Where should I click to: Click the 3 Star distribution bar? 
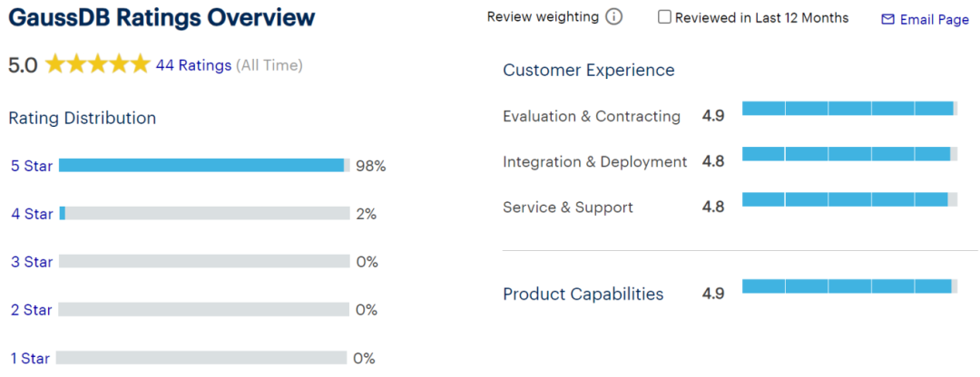click(204, 261)
